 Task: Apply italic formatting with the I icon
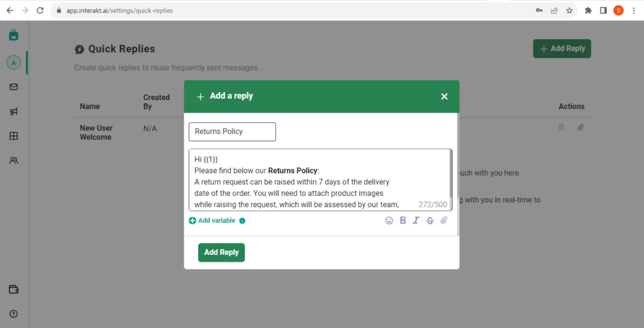coord(416,220)
